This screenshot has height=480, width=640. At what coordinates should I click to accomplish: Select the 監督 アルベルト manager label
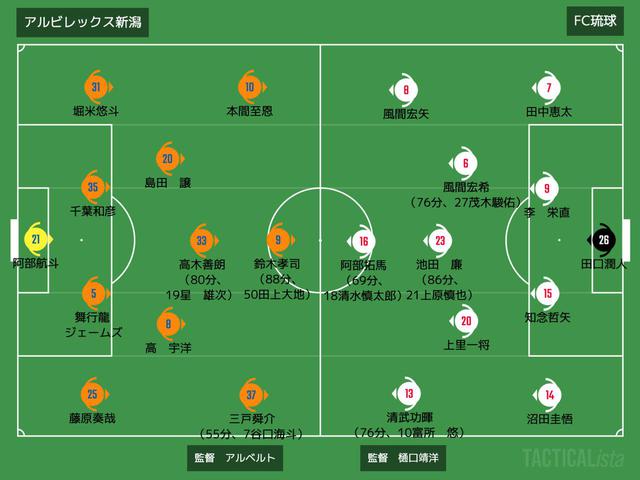click(235, 458)
